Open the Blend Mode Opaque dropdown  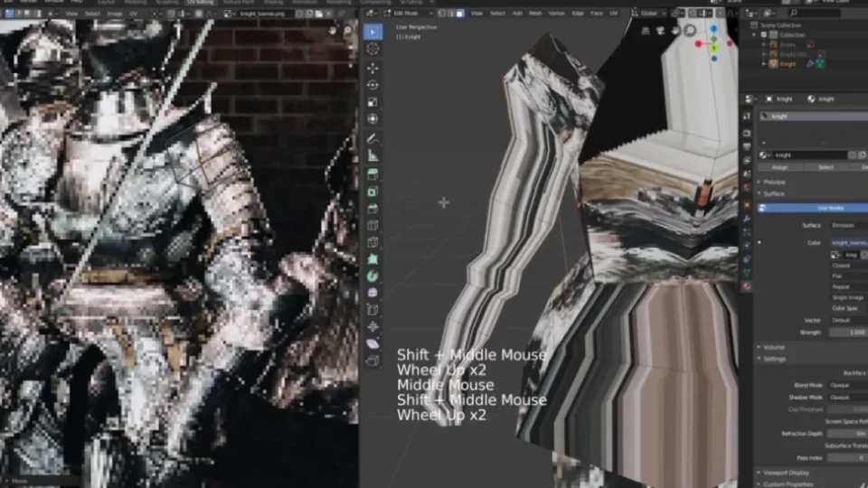[x=849, y=385]
